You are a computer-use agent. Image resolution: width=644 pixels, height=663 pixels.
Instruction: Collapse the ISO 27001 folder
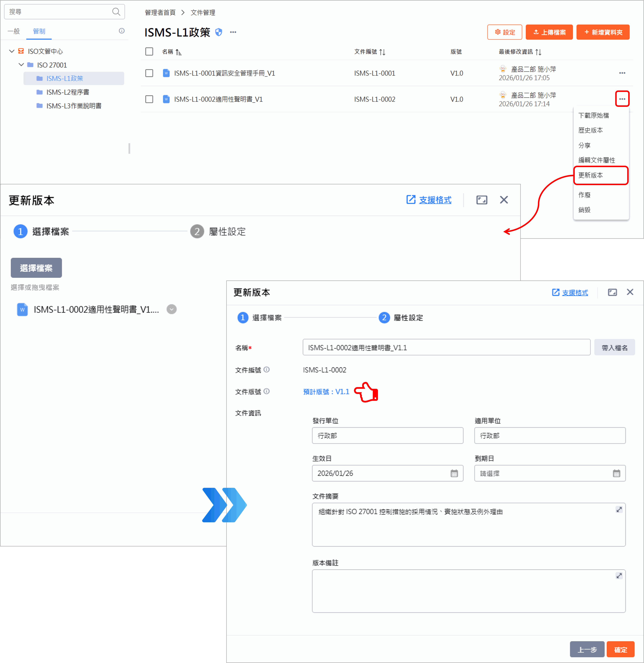pyautogui.click(x=21, y=65)
